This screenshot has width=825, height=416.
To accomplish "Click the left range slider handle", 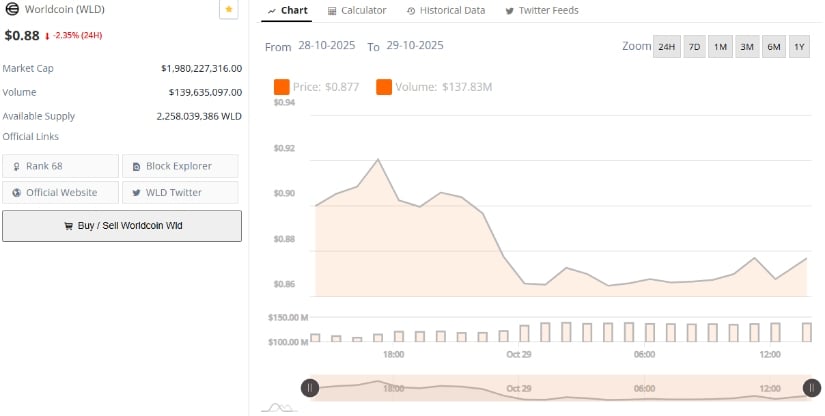I will pyautogui.click(x=310, y=388).
